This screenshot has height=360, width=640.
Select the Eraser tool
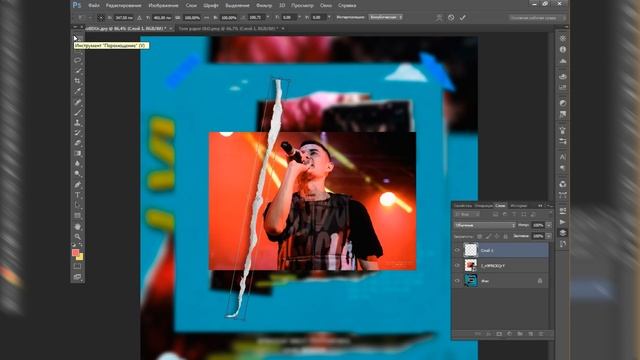pyautogui.click(x=77, y=143)
